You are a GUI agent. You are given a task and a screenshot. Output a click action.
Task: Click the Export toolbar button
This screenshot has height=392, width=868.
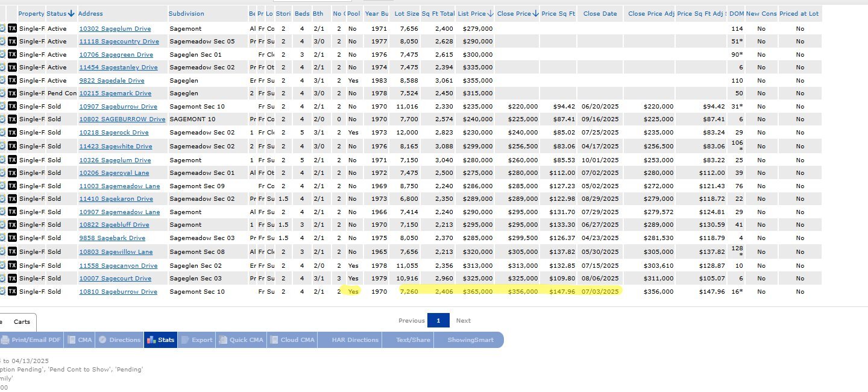point(197,340)
